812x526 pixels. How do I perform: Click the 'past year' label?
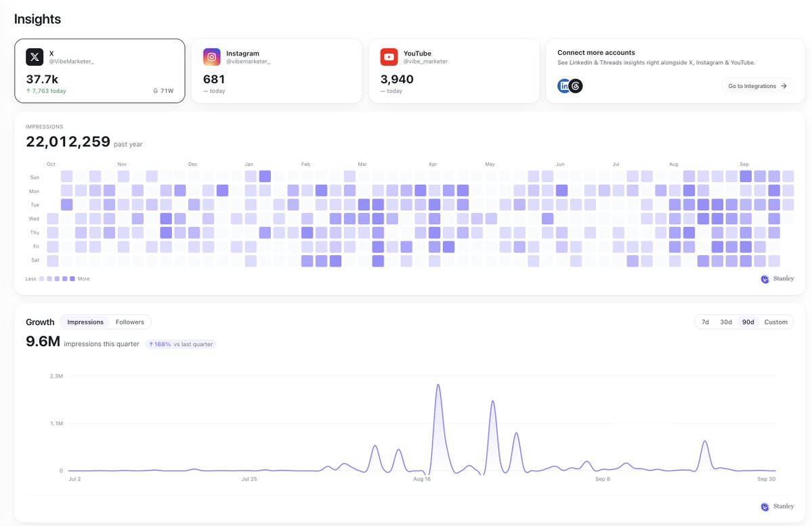coord(128,144)
